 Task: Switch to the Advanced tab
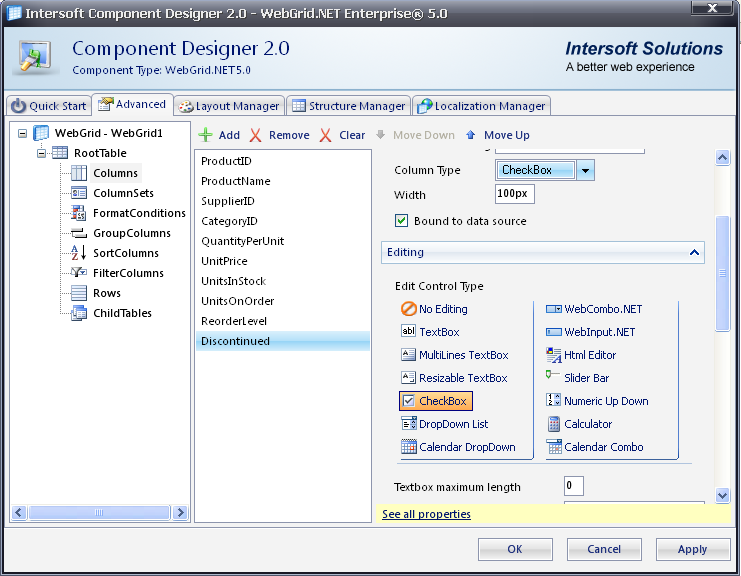click(132, 104)
